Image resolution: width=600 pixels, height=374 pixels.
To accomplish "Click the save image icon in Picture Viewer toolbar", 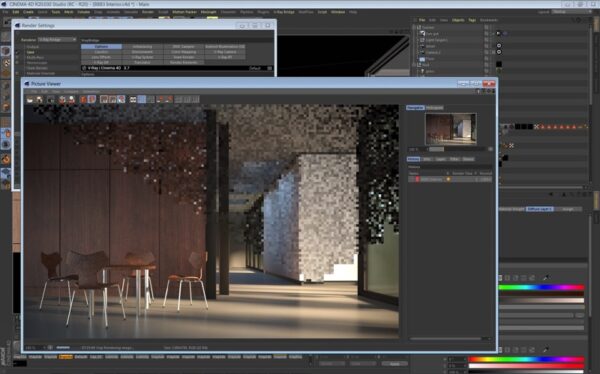I will coord(39,100).
